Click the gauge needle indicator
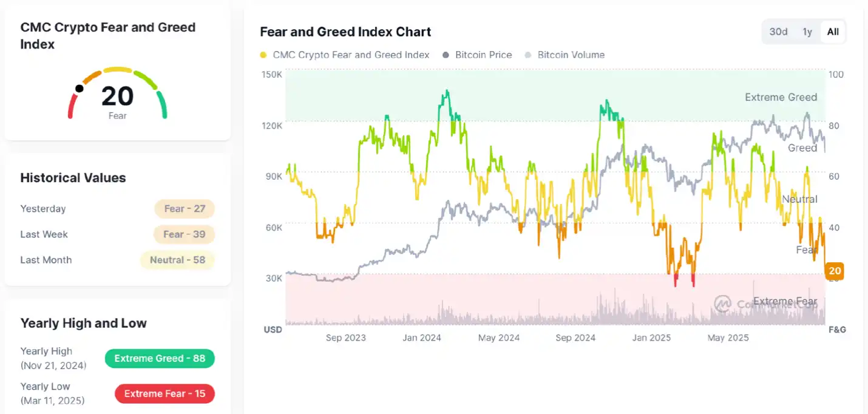 pyautogui.click(x=80, y=89)
